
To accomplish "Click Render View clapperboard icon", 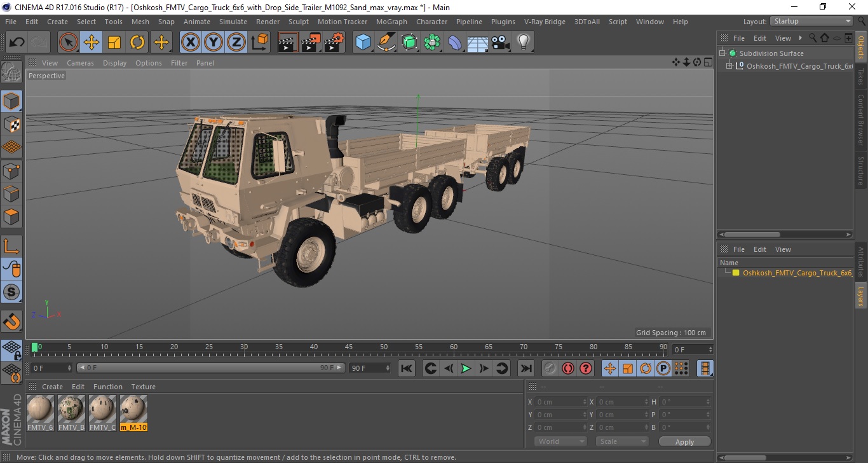I will point(288,43).
